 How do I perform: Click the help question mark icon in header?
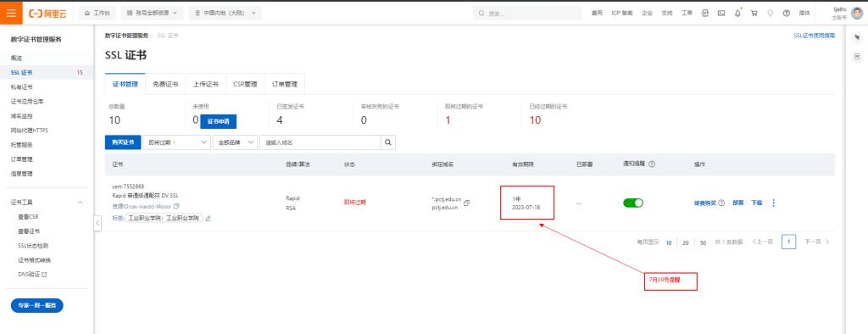pyautogui.click(x=786, y=13)
